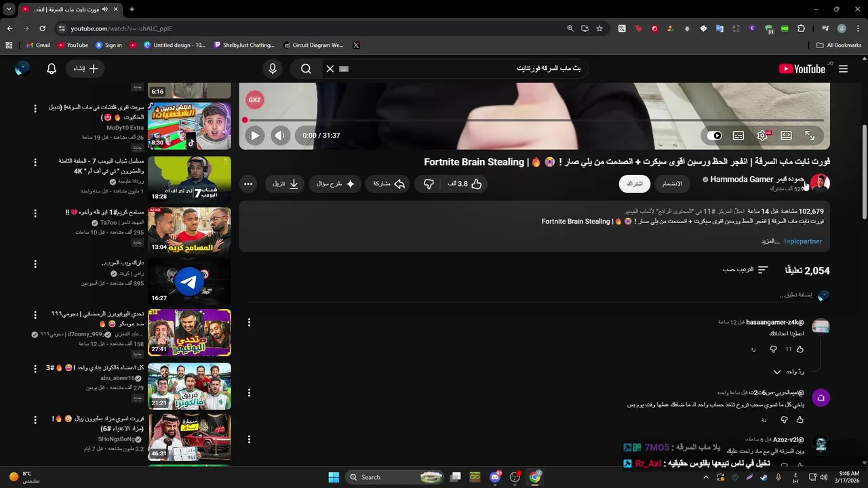This screenshot has height=488, width=868.
Task: Open comment sort order الترتيب حسب
Action: [745, 270]
